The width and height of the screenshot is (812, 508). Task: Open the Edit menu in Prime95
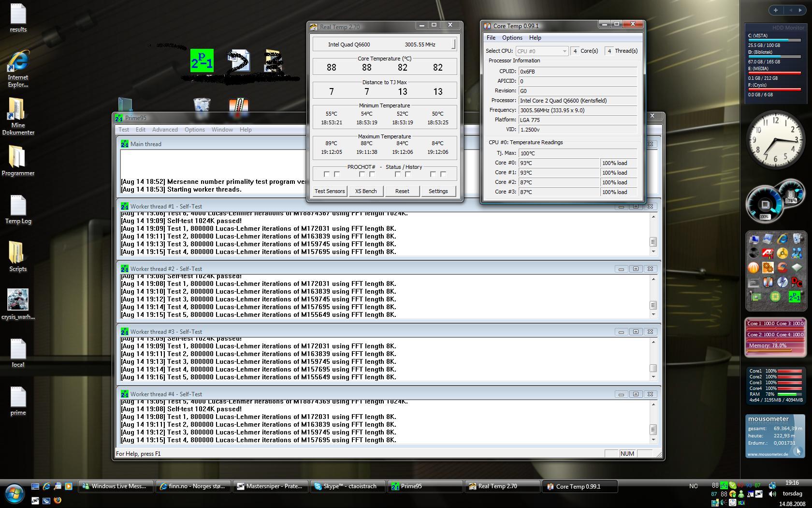click(x=140, y=130)
